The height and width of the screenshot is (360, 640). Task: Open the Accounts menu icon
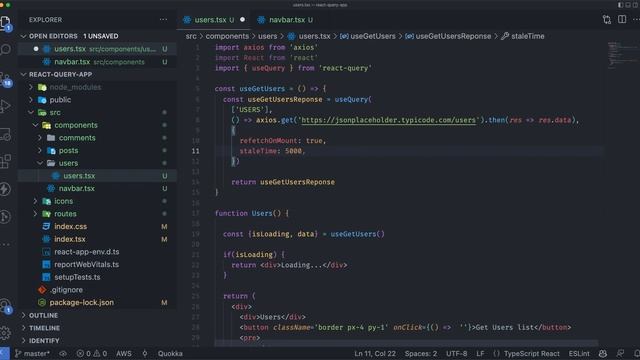click(x=6, y=306)
